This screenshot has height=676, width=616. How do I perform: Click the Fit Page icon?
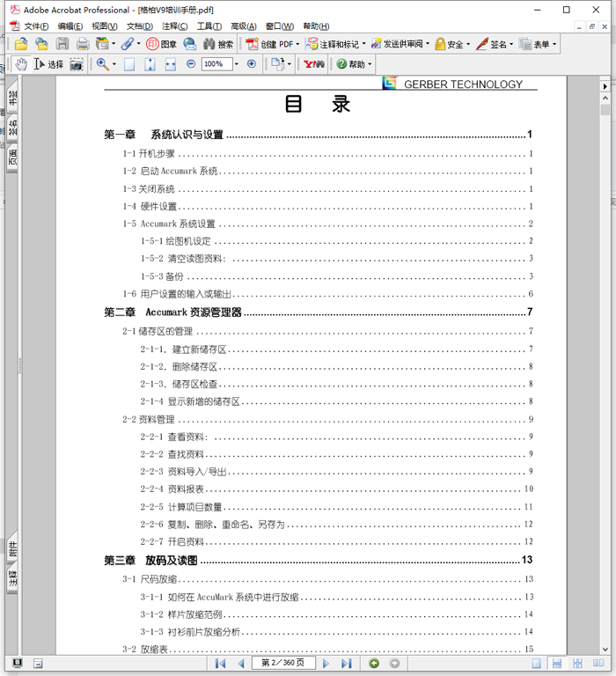click(x=150, y=64)
